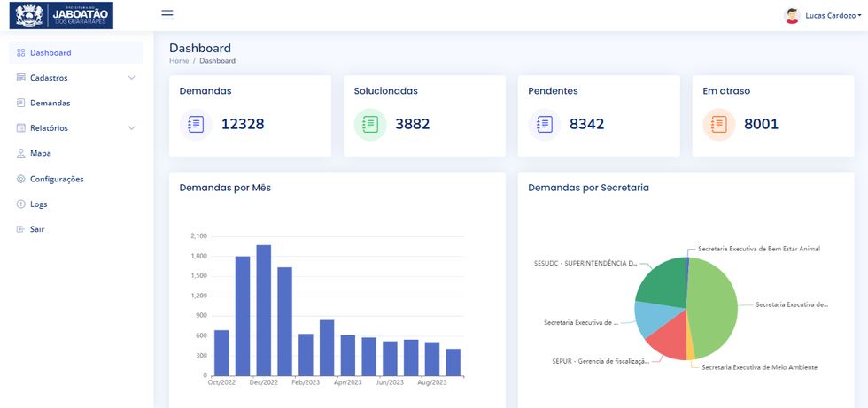Image resolution: width=868 pixels, height=408 pixels.
Task: Click the 12328 Demandas count
Action: 243,125
